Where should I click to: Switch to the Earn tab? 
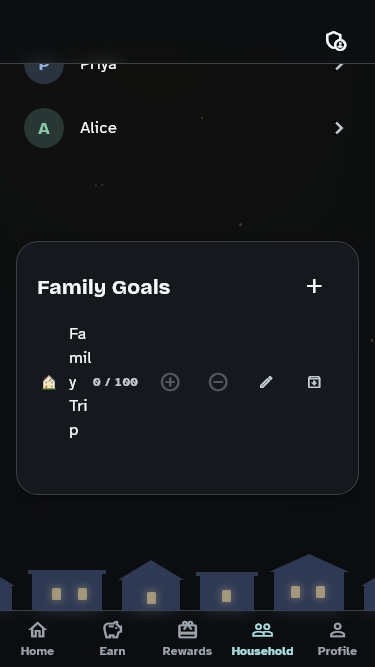coord(112,638)
